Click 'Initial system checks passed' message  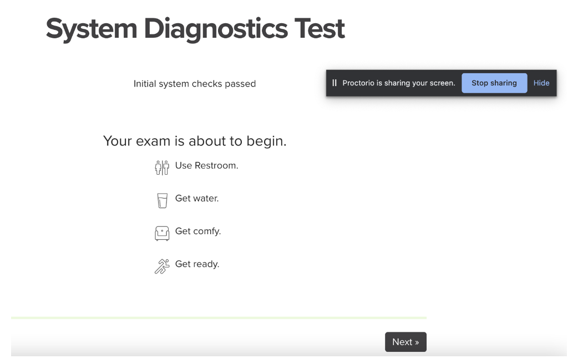[x=195, y=84]
